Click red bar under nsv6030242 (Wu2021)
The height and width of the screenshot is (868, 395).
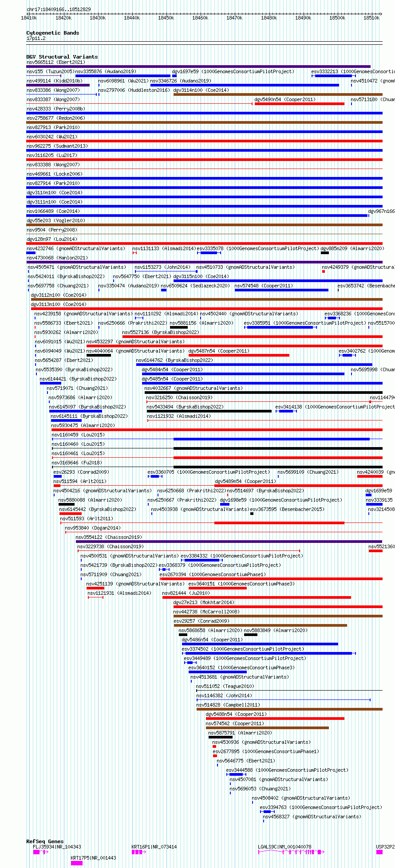[x=204, y=141]
